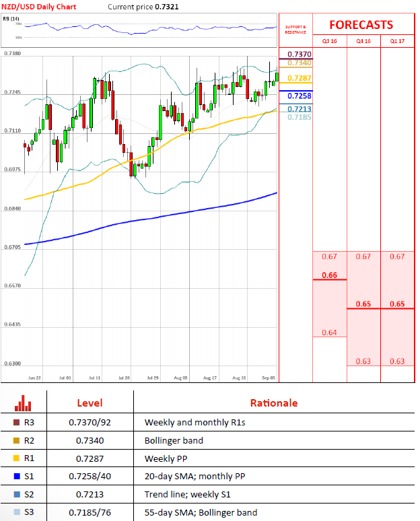
Task: Click the 0.7258 support level label
Action: [x=300, y=96]
